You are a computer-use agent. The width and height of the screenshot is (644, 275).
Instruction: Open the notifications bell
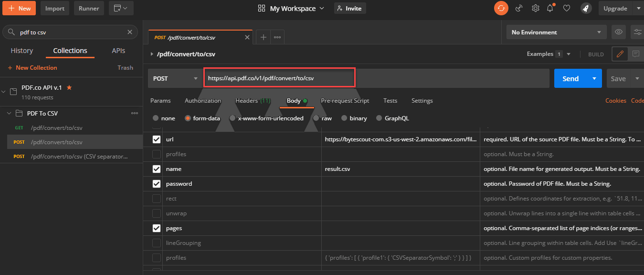click(550, 8)
